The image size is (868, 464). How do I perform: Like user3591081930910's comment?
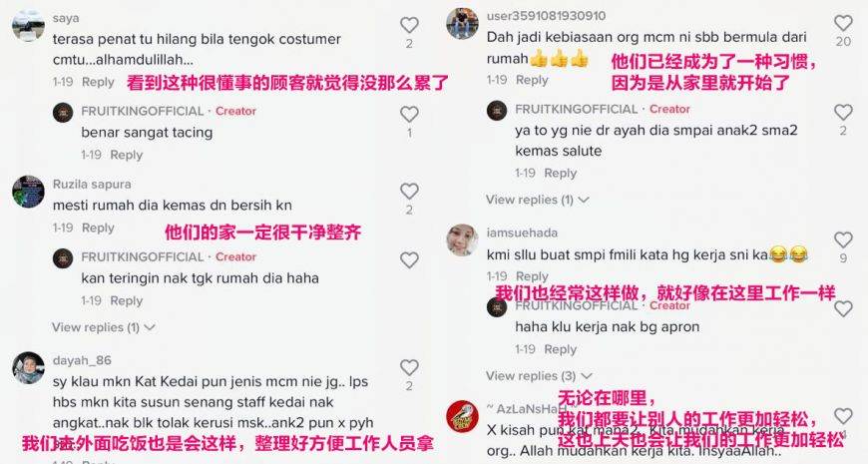(x=843, y=23)
